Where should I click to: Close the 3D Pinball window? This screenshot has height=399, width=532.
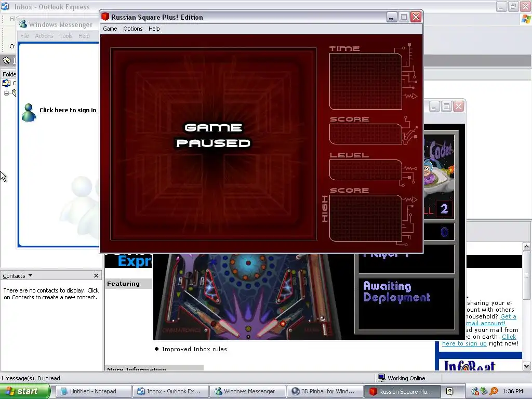point(458,107)
